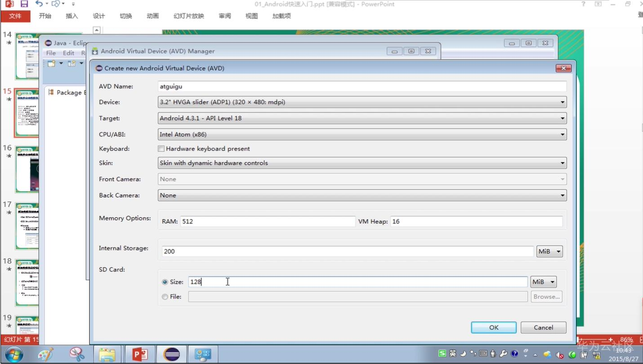This screenshot has height=364, width=643.
Task: Select the SD Card File radio button
Action: click(165, 297)
